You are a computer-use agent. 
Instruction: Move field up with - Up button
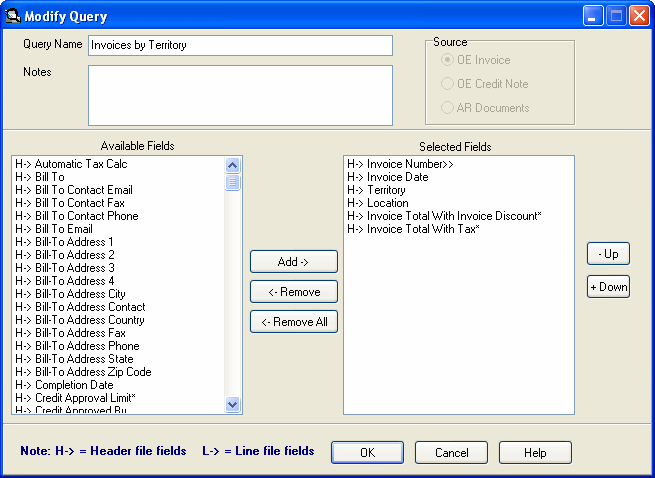coord(608,254)
